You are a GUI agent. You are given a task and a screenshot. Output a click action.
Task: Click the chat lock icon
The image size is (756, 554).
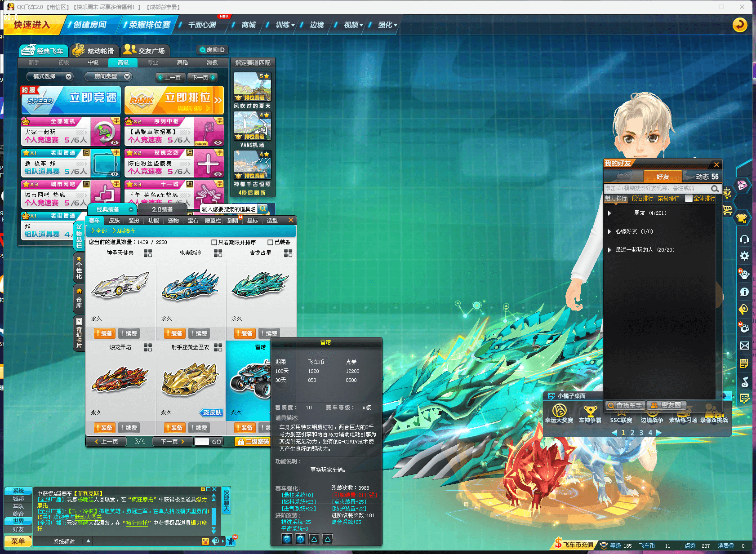coord(203,489)
